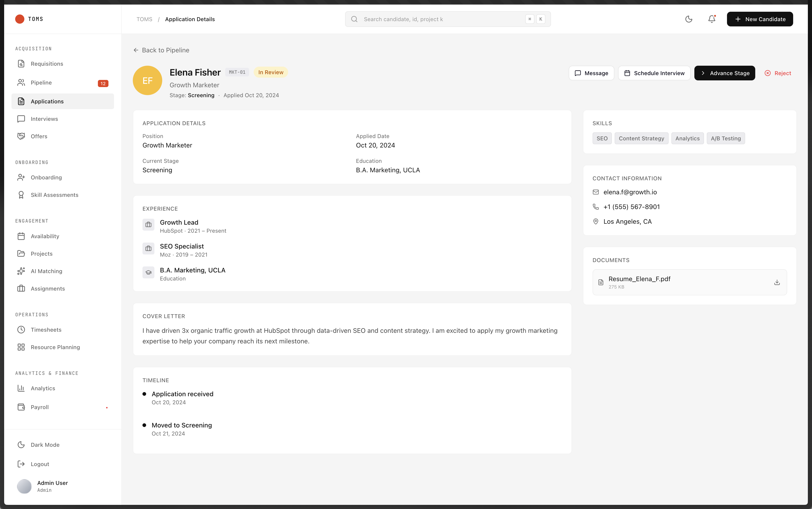Image resolution: width=812 pixels, height=509 pixels.
Task: Click the Content Strategy skill tag
Action: click(641, 138)
